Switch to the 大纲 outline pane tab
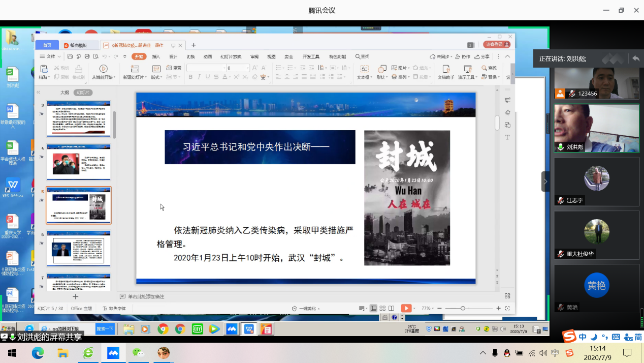Image resolution: width=644 pixels, height=363 pixels. click(65, 93)
